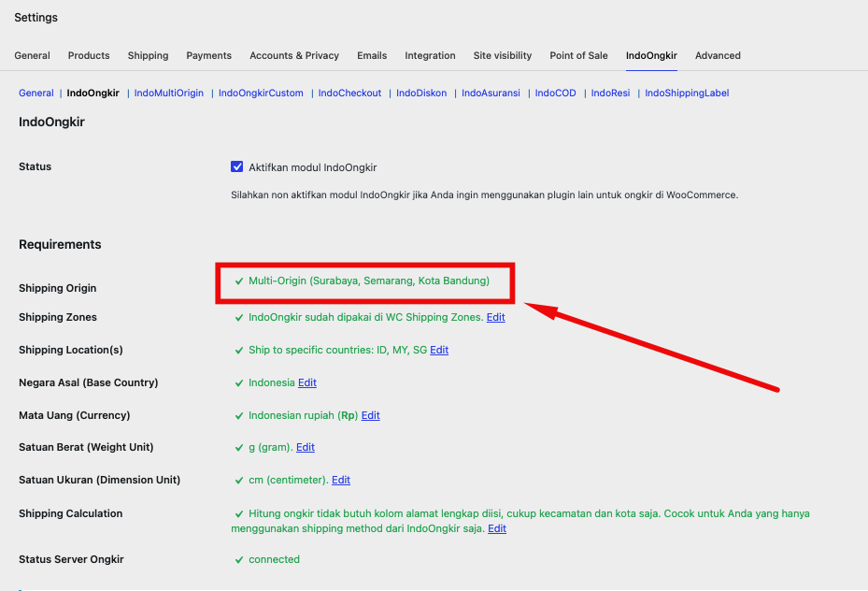Edit the Shipping Zones setting

click(495, 317)
